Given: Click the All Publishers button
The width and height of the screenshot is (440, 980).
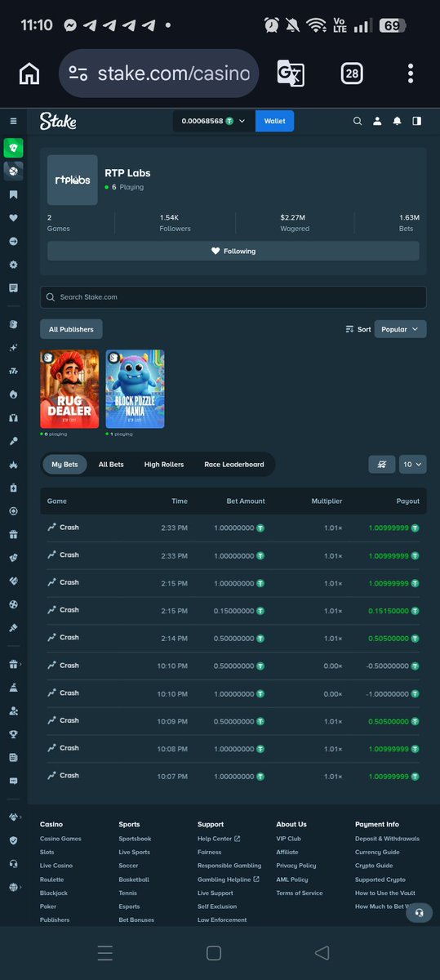Looking at the screenshot, I should [x=71, y=329].
